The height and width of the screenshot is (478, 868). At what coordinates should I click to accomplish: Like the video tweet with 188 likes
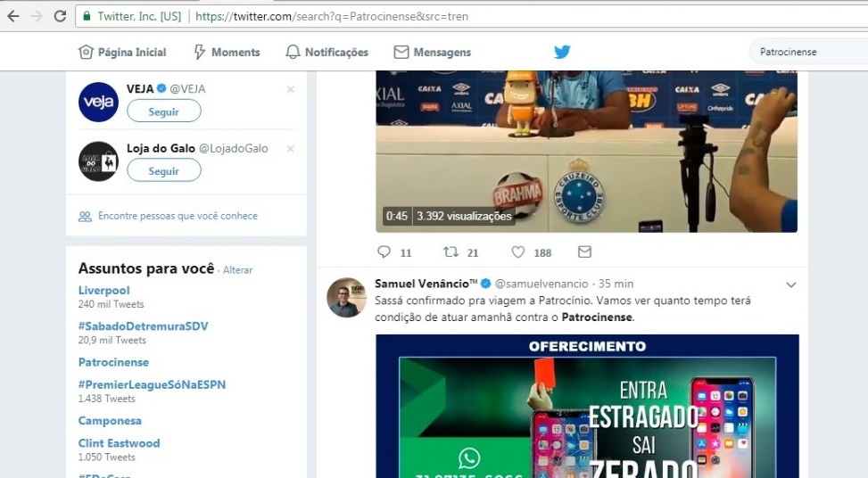518,252
